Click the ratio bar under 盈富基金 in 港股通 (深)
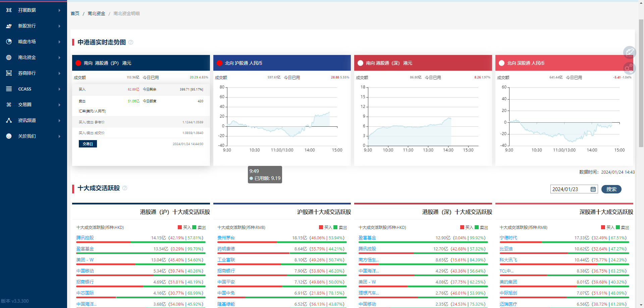Screen dimensions: 644x308 coord(423,242)
